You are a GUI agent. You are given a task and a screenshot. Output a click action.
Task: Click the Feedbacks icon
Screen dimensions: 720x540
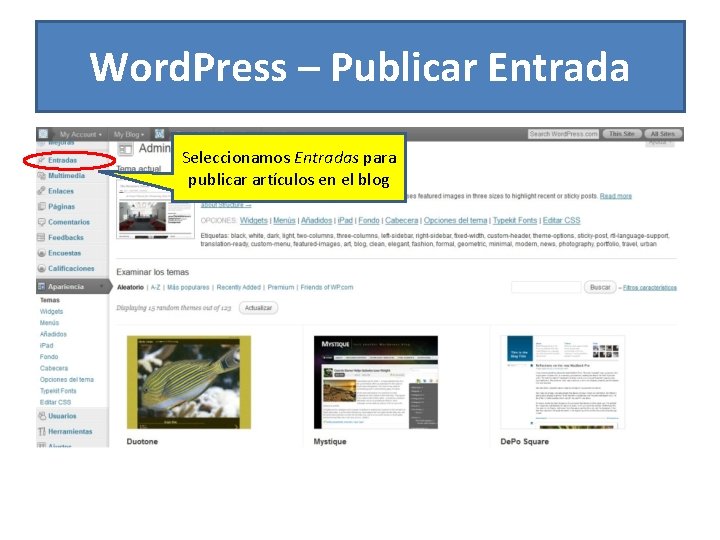(x=41, y=237)
